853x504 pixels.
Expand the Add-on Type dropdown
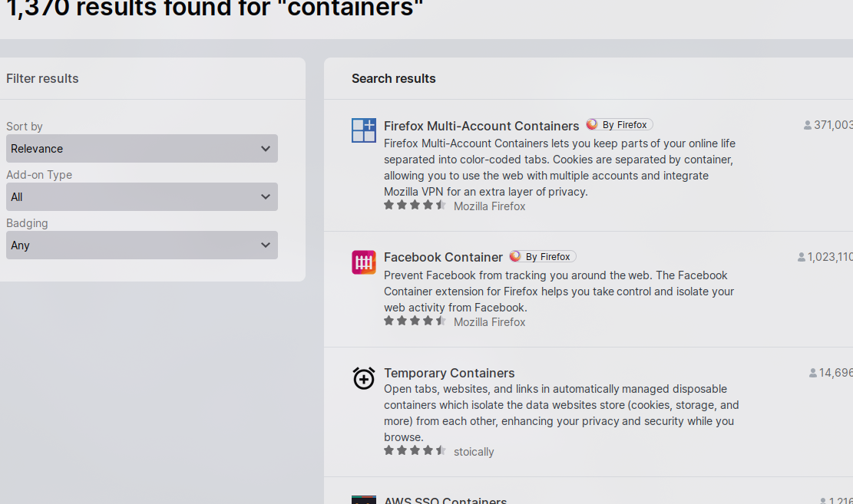(142, 197)
